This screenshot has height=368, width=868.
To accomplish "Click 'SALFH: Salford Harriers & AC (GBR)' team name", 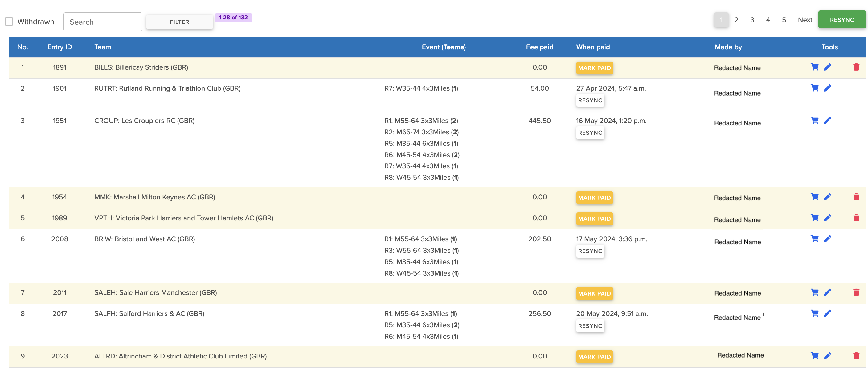I will (149, 313).
